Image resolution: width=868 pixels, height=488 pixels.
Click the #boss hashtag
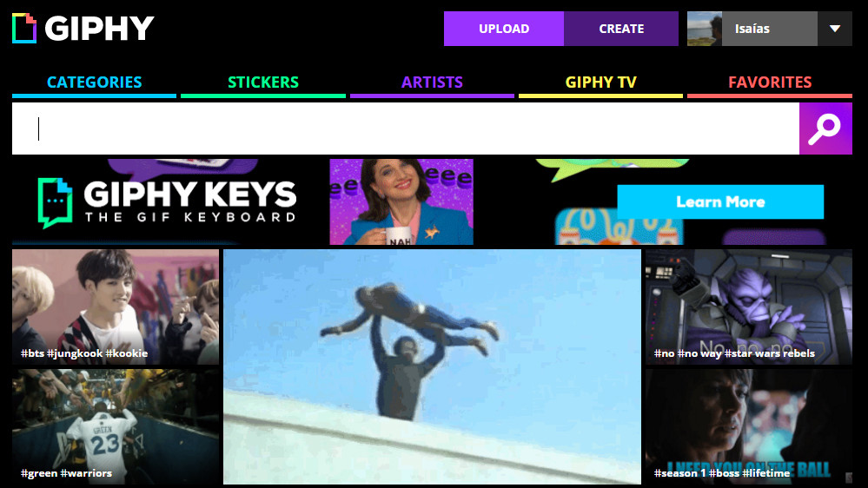click(x=724, y=473)
